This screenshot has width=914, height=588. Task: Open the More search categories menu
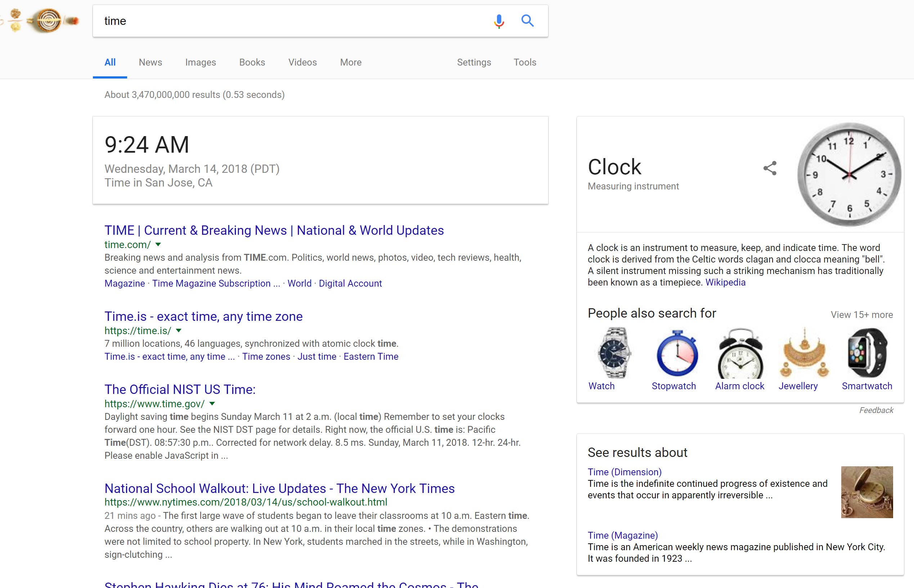(350, 62)
